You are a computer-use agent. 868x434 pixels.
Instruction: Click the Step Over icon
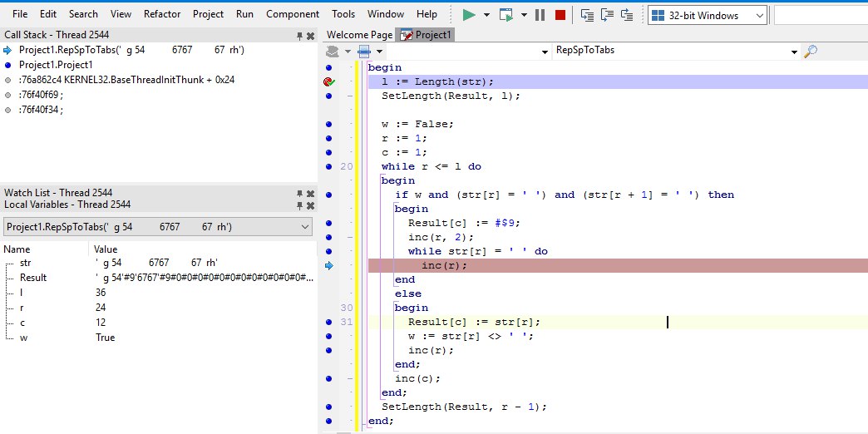pyautogui.click(x=607, y=15)
